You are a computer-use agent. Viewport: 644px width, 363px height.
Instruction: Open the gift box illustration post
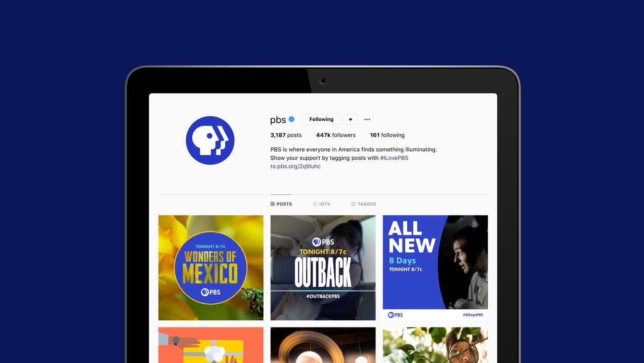pos(211,345)
